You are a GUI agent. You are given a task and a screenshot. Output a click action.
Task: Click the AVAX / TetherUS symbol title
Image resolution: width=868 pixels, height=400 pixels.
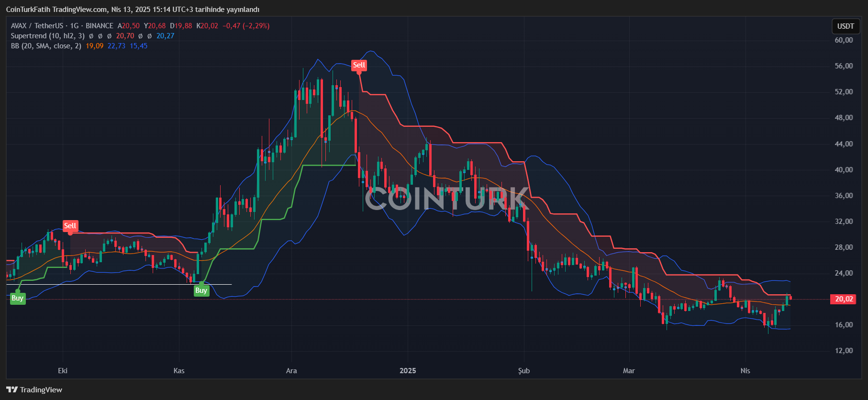point(37,26)
